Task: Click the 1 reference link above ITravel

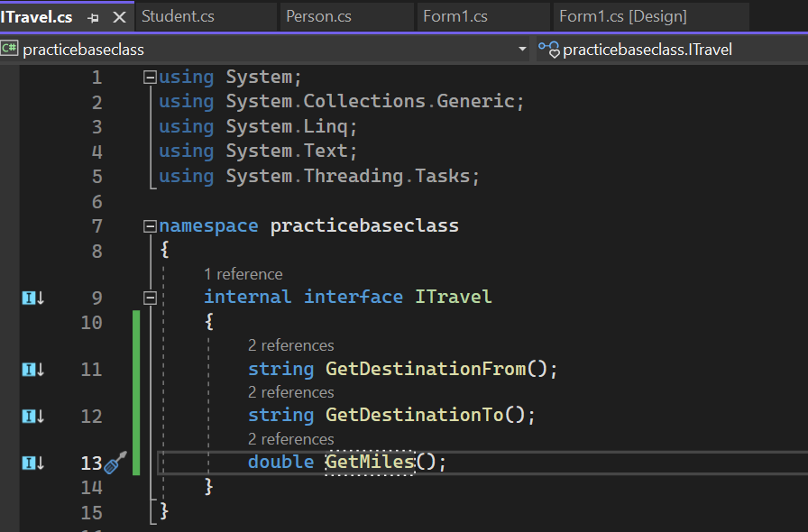Action: (243, 273)
